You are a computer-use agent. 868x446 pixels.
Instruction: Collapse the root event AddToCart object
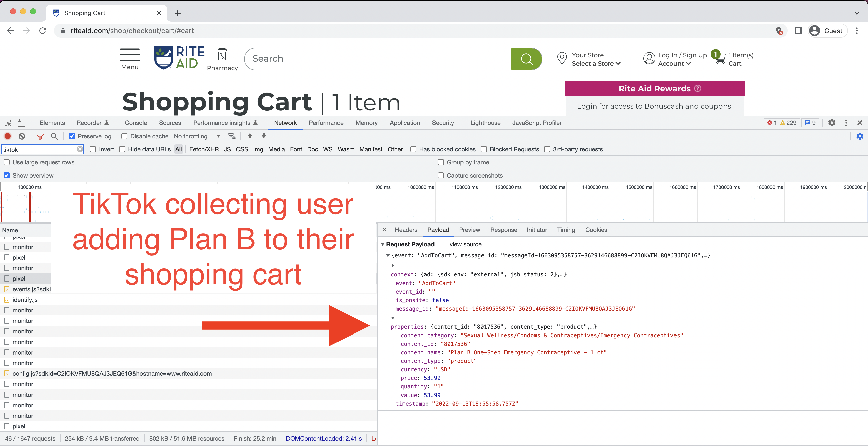pyautogui.click(x=388, y=255)
